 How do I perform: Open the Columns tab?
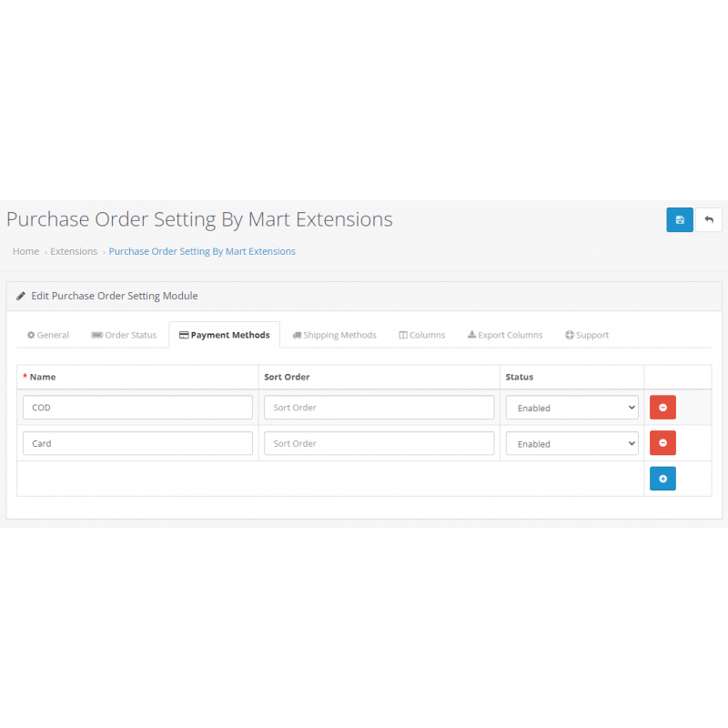(x=422, y=335)
